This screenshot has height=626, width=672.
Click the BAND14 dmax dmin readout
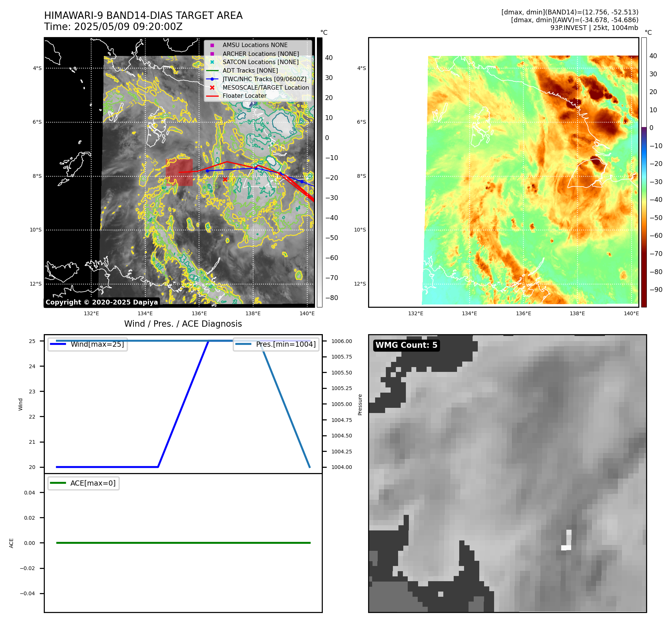click(x=570, y=12)
